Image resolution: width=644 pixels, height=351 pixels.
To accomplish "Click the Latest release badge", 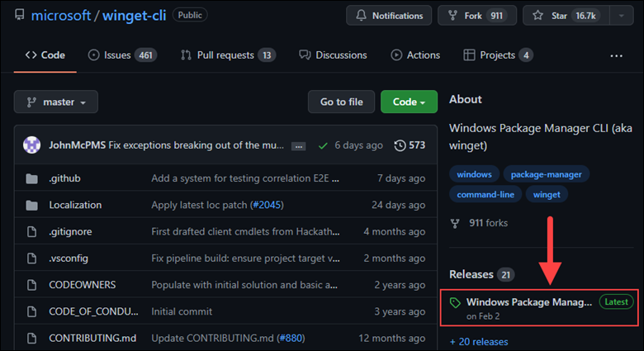I will click(x=616, y=302).
